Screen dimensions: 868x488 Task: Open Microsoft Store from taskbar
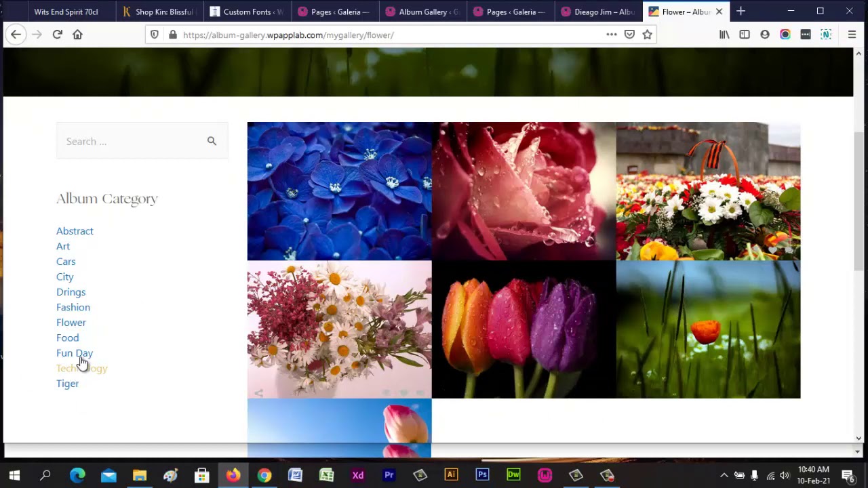(x=202, y=475)
